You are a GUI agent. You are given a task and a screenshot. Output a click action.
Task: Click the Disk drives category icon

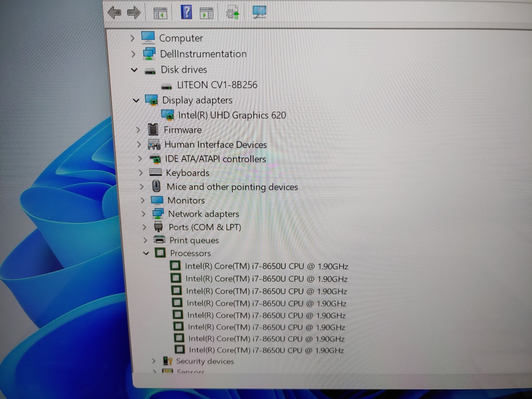click(x=150, y=71)
